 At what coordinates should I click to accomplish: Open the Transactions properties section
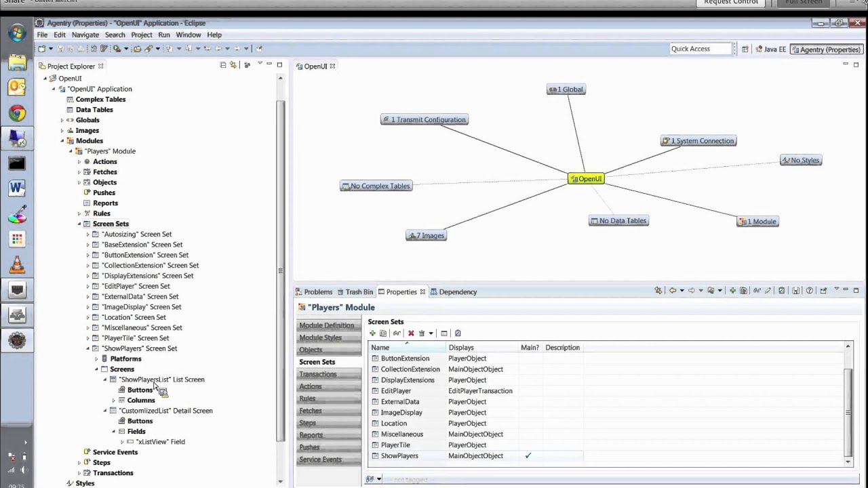pyautogui.click(x=329, y=374)
